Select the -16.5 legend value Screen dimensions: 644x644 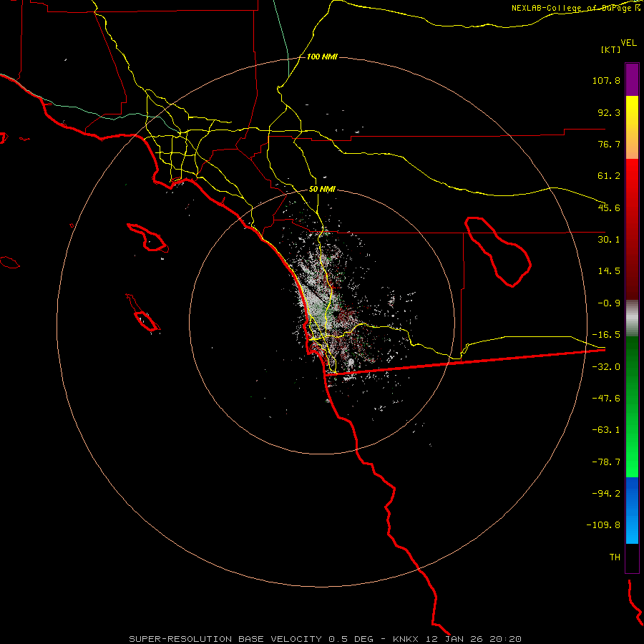(x=606, y=335)
